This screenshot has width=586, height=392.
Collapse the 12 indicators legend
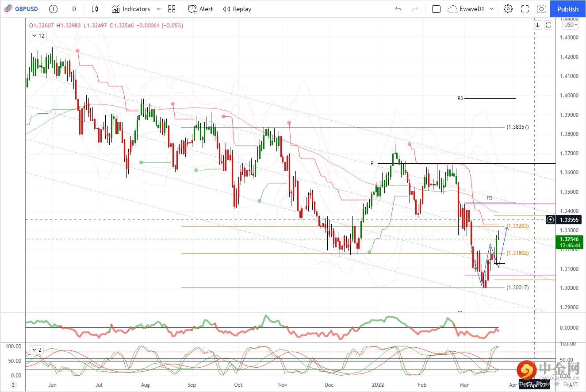point(38,36)
